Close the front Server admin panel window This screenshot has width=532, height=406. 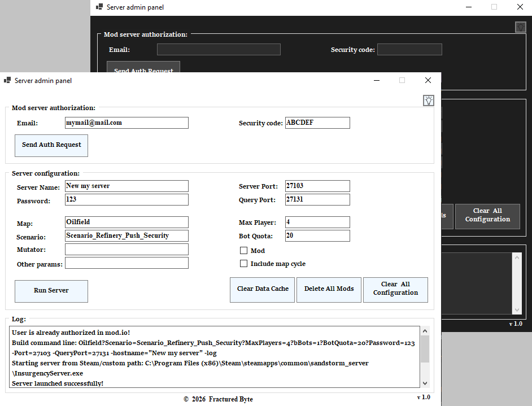click(x=428, y=80)
